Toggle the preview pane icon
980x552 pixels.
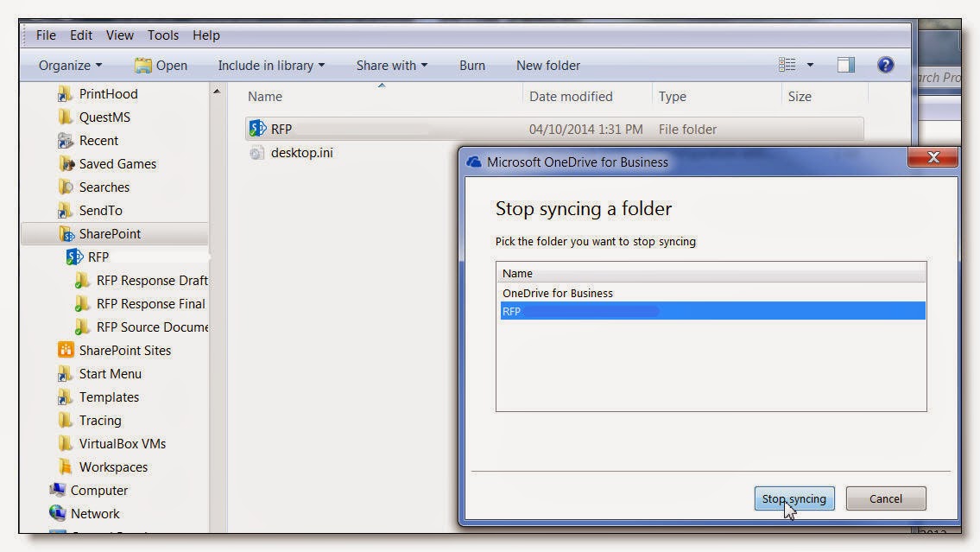tap(845, 65)
